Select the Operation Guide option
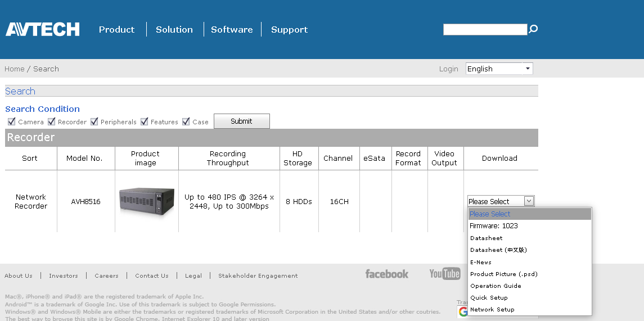The image size is (644, 321). click(x=530, y=286)
